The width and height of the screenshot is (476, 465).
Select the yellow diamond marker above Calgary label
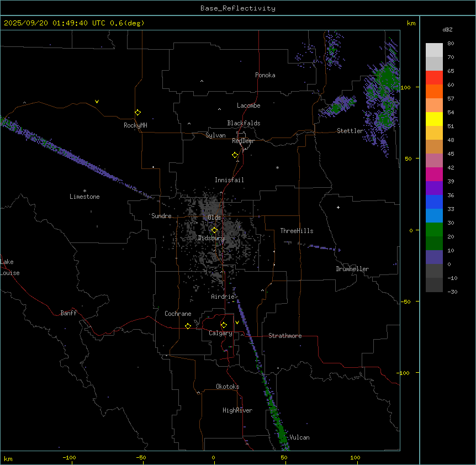(x=224, y=325)
